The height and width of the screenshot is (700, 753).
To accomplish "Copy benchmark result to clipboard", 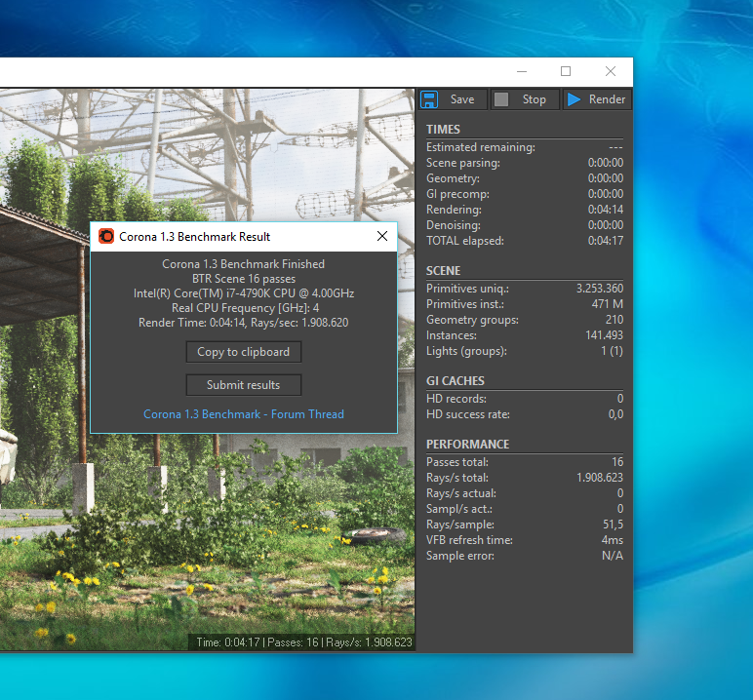I will click(244, 352).
